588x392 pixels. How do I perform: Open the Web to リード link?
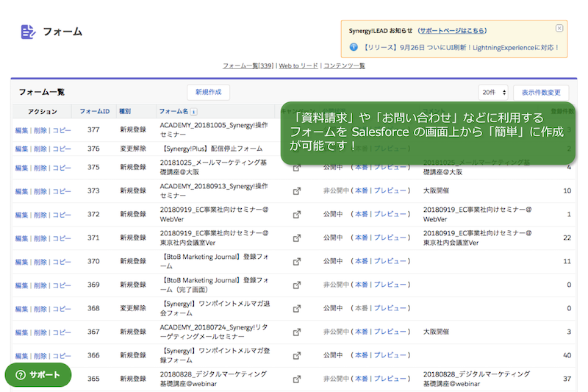tap(298, 65)
